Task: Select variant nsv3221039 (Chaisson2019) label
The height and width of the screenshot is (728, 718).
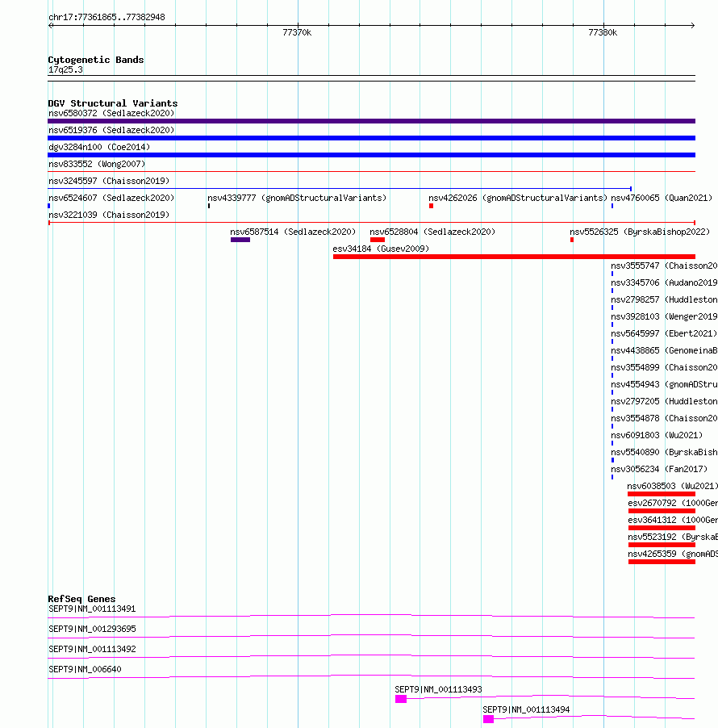Action: point(109,215)
